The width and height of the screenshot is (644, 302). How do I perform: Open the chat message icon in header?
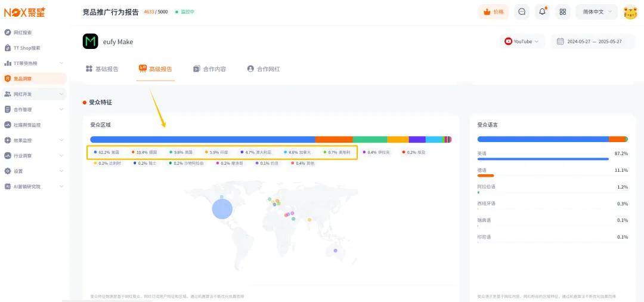(522, 12)
